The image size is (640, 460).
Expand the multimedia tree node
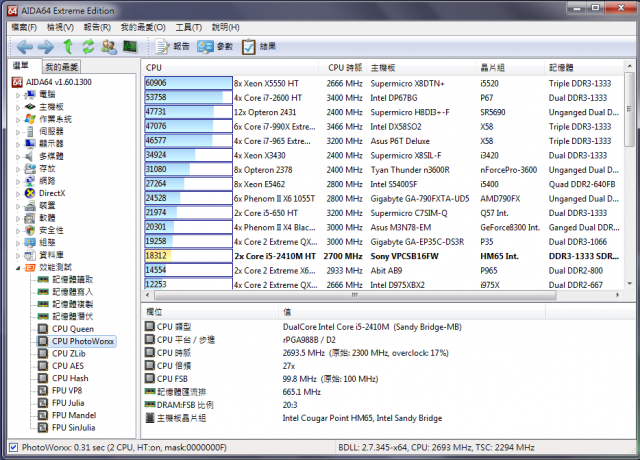pos(18,157)
